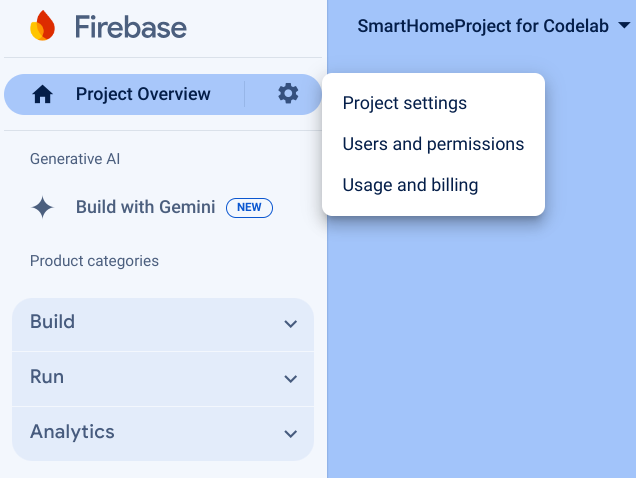Click the home icon beside Project Overview
This screenshot has height=478, width=636.
43,95
